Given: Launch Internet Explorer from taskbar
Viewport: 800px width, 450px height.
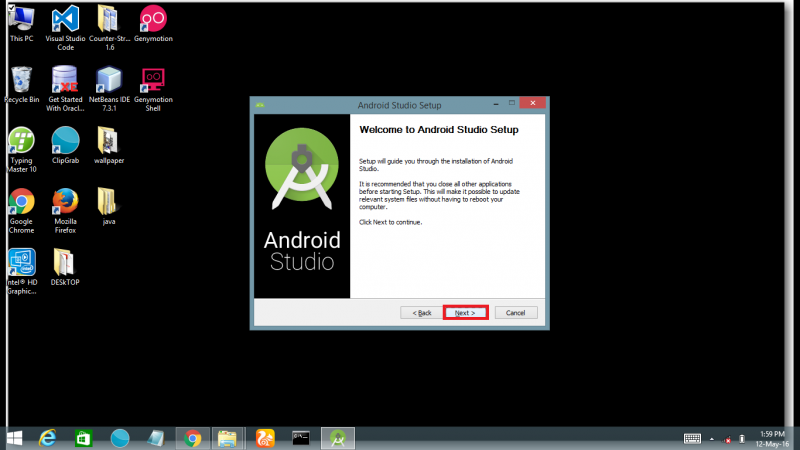Looking at the screenshot, I should [x=47, y=438].
